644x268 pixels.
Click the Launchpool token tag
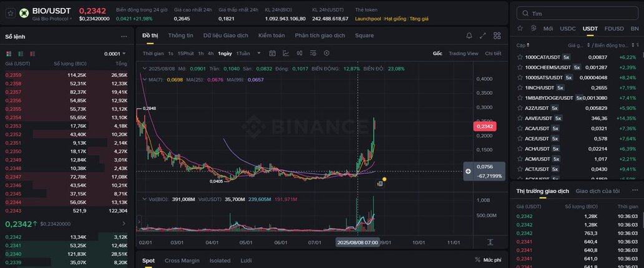(368, 19)
